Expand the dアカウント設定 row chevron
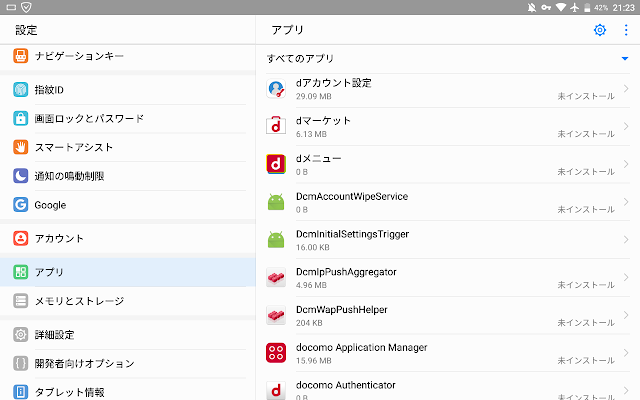The width and height of the screenshot is (640, 400). [x=626, y=89]
